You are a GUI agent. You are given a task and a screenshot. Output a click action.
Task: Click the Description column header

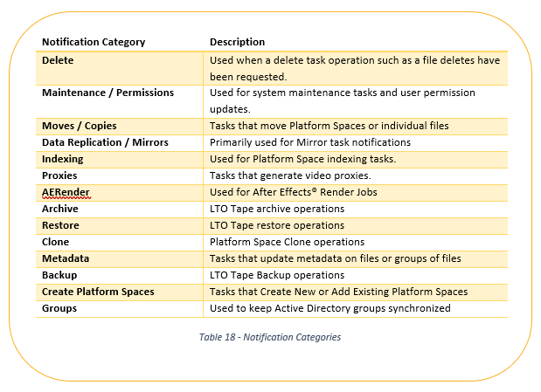click(238, 42)
